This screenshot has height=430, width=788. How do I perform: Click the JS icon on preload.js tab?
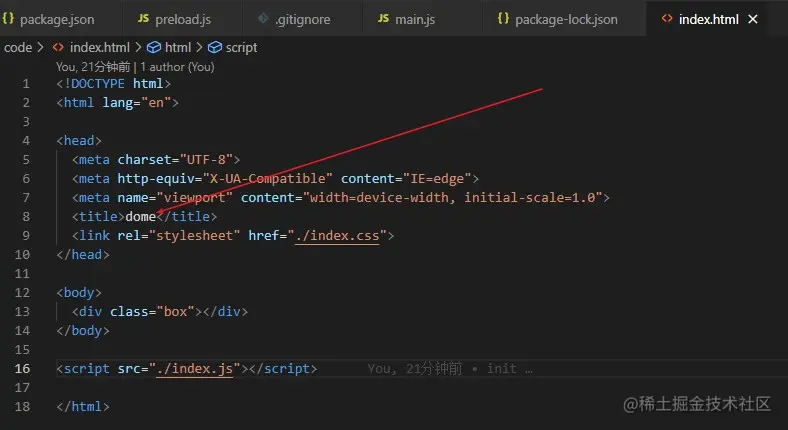(144, 18)
